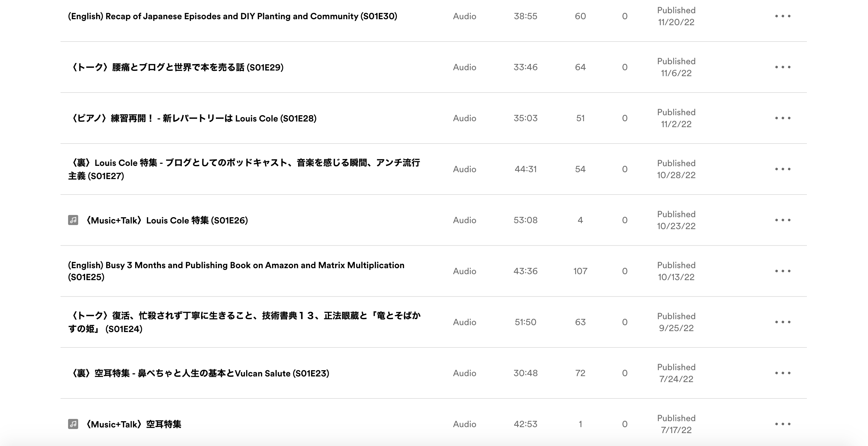Open more options for S01E28 piano episode
The height and width of the screenshot is (446, 868).
(783, 118)
